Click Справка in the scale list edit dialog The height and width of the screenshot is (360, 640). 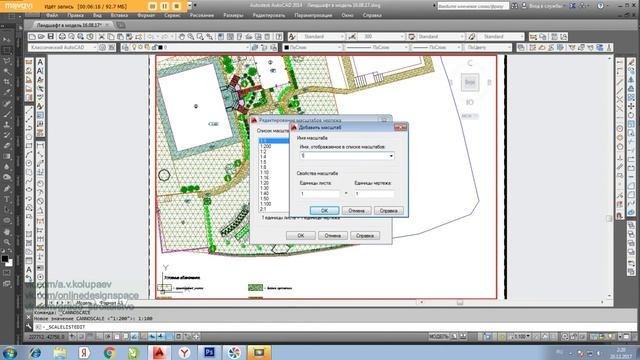tap(365, 236)
